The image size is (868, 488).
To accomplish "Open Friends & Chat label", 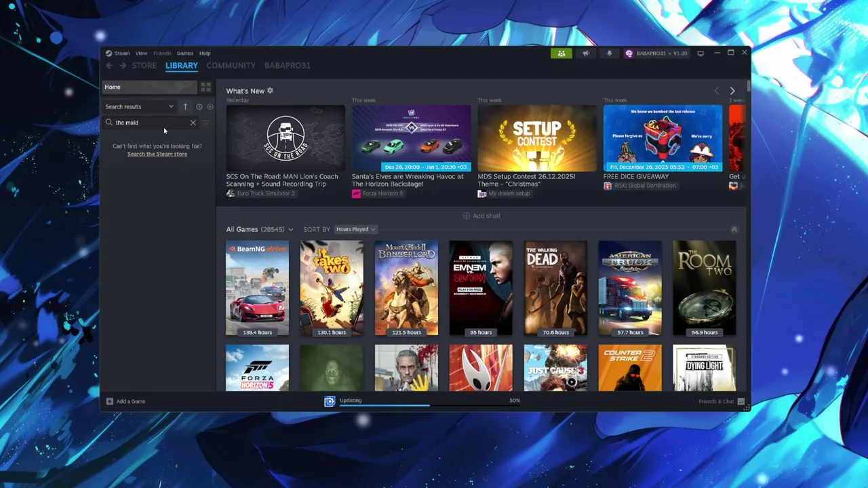I will [716, 401].
